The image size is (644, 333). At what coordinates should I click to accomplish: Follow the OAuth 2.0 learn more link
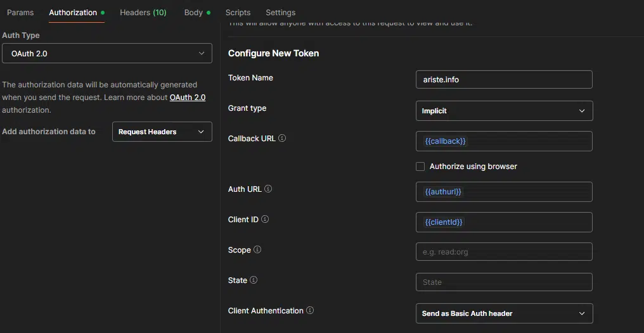187,97
